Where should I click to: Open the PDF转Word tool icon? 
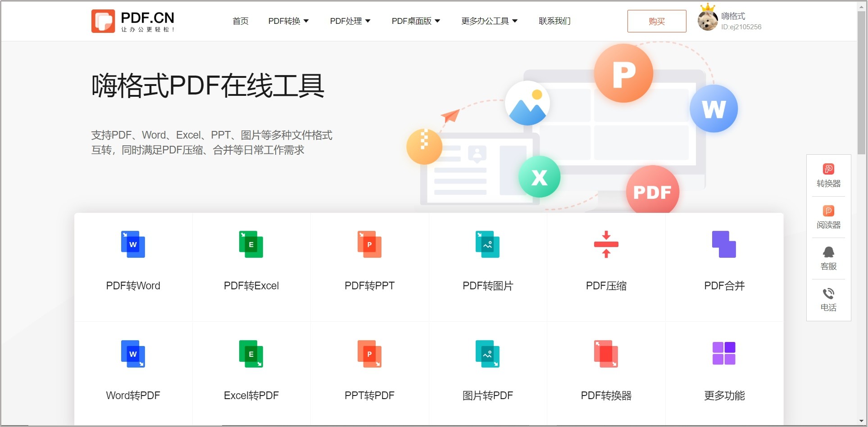[133, 244]
